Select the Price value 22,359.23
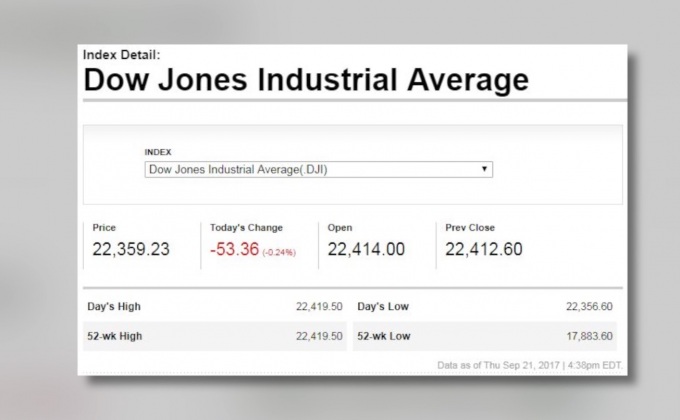680x420 pixels. click(x=131, y=250)
